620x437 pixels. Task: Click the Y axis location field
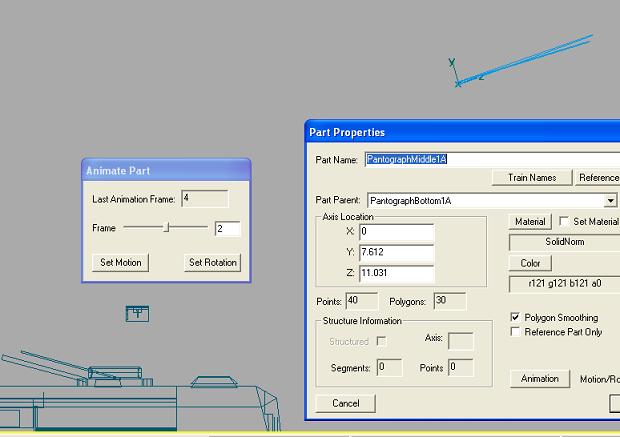[396, 253]
